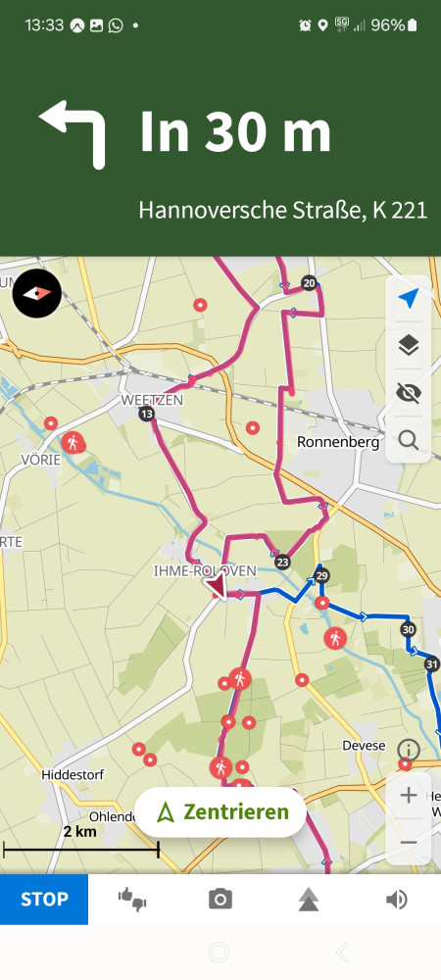
Task: Tap the blue location arrow icon
Action: point(408,298)
